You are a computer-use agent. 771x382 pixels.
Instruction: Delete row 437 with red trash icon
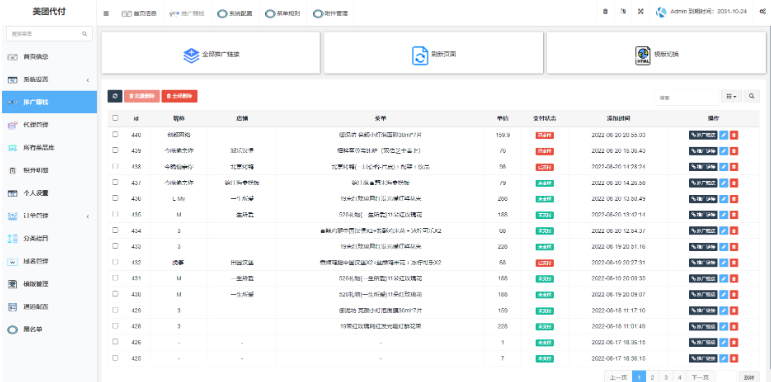coord(734,183)
